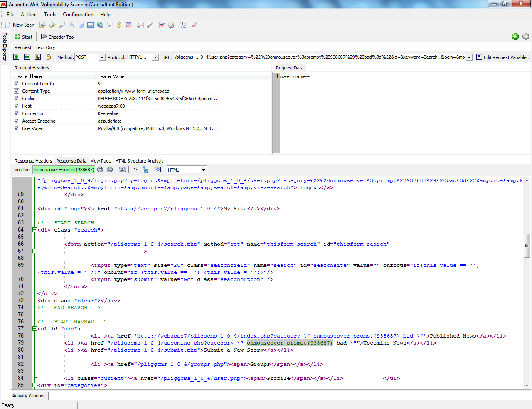Toggle the Host header checkbox

click(x=17, y=106)
